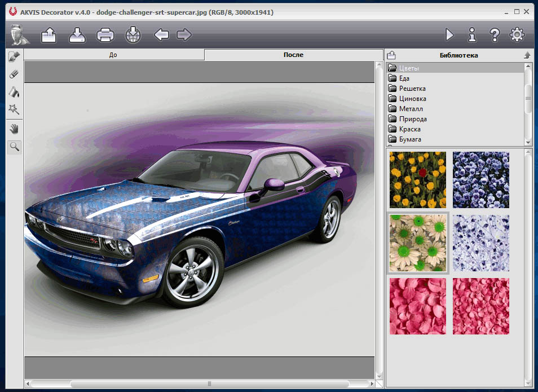Open the Циновка texture folder
The image size is (538, 392).
(456, 99)
